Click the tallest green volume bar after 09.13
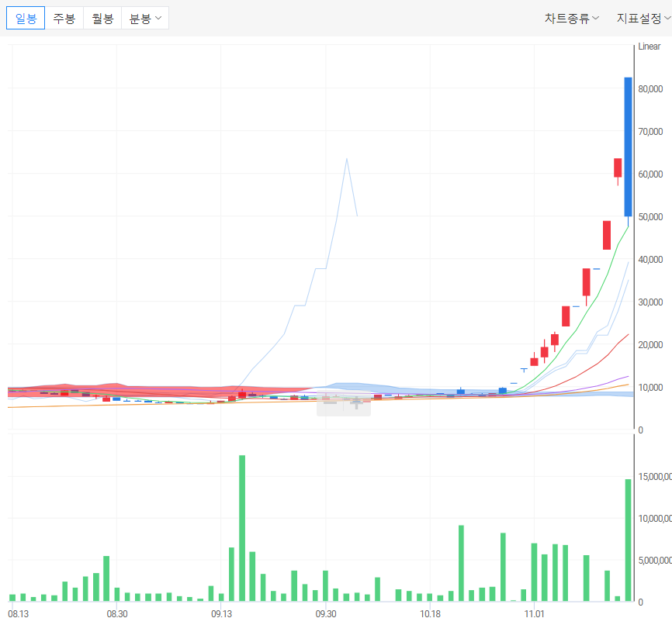This screenshot has height=618, width=672. pyautogui.click(x=242, y=528)
